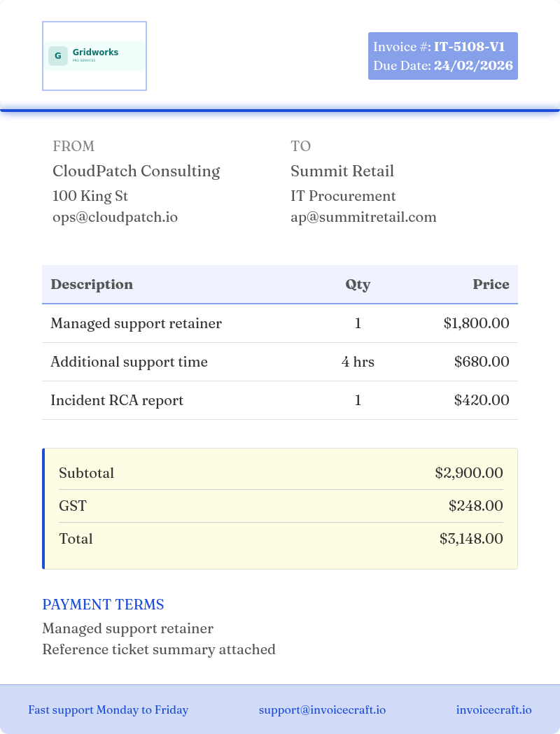Screen dimensions: 560x734
Task: Click the green G logo icon
Action: click(x=58, y=56)
